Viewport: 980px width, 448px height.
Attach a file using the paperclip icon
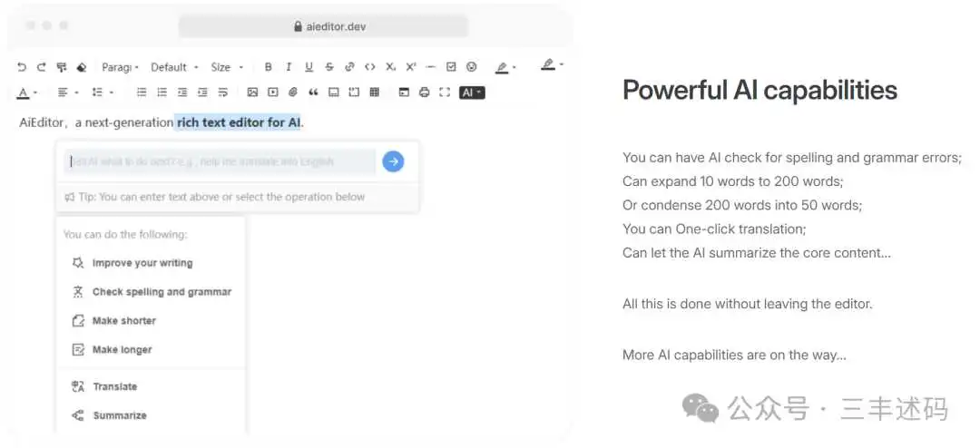click(x=293, y=93)
